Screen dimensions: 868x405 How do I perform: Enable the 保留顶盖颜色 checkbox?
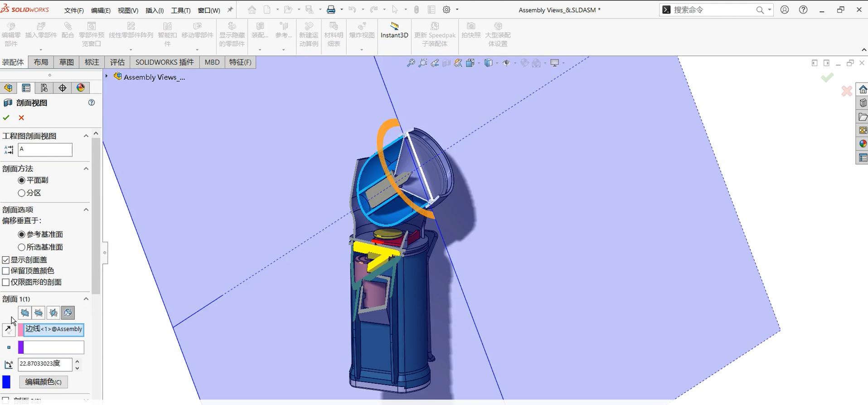point(6,271)
